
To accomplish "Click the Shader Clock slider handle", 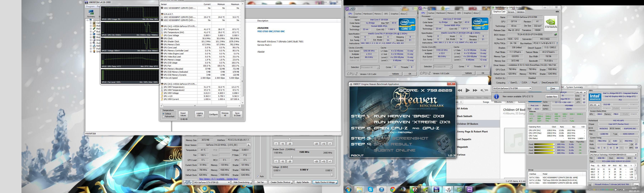I will tap(292, 157).
